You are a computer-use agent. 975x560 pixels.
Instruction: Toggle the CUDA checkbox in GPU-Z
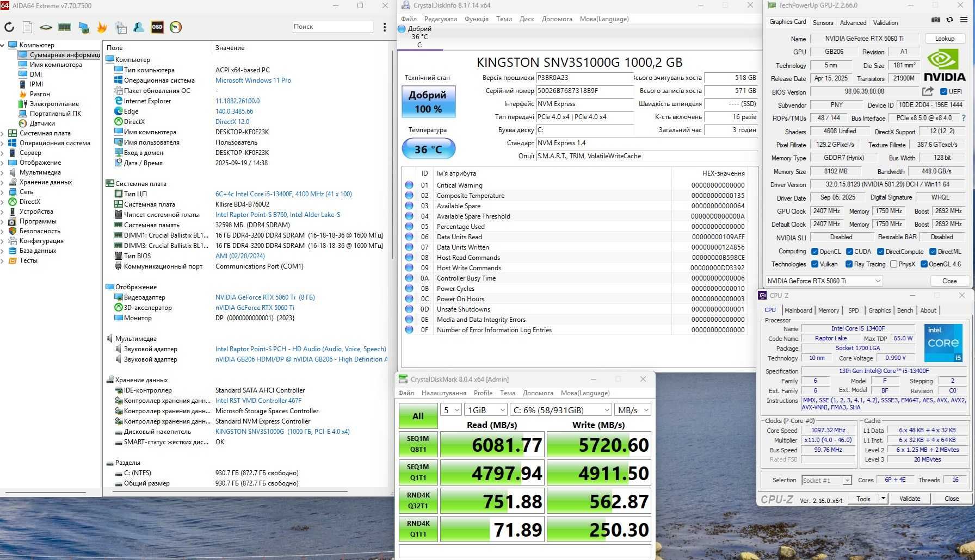[x=849, y=252]
